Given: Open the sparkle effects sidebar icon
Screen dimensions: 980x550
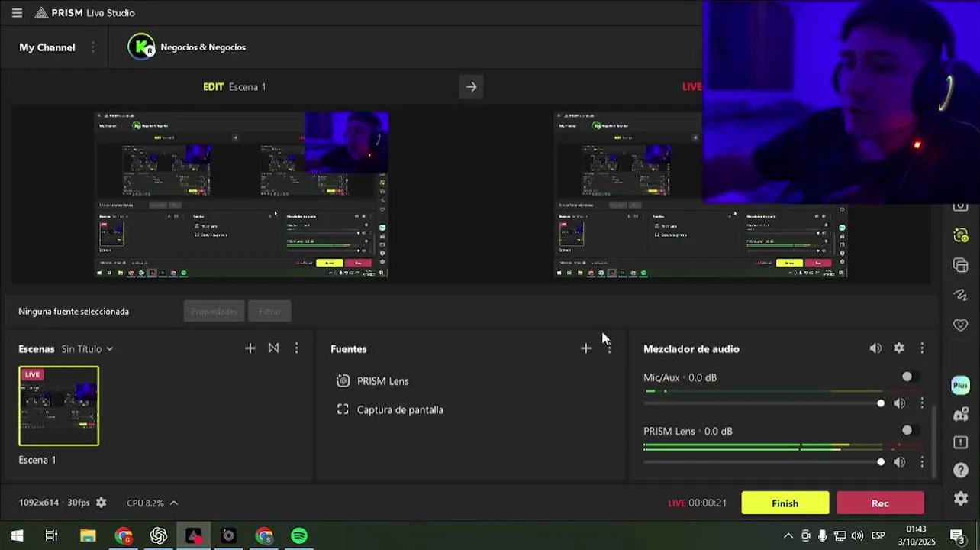Looking at the screenshot, I should 961,235.
